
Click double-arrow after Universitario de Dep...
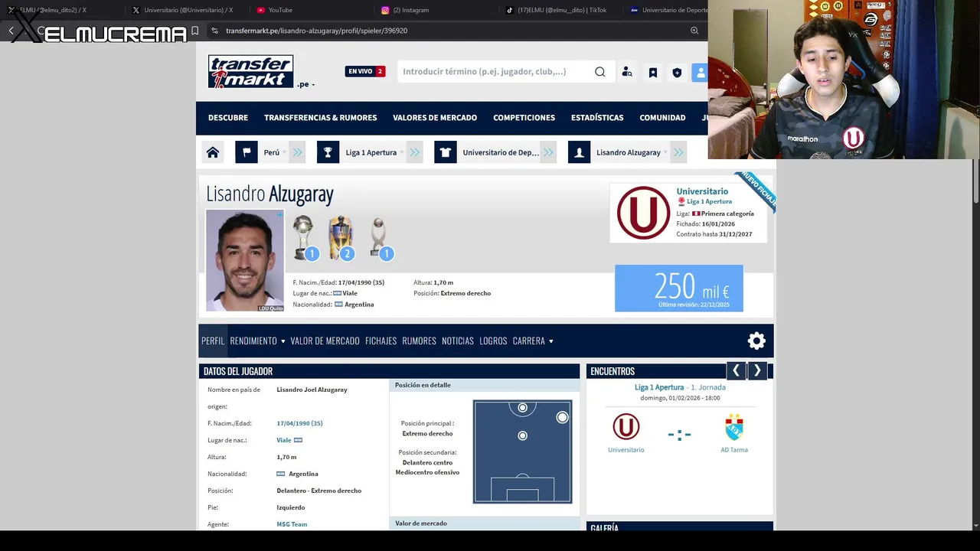click(548, 152)
